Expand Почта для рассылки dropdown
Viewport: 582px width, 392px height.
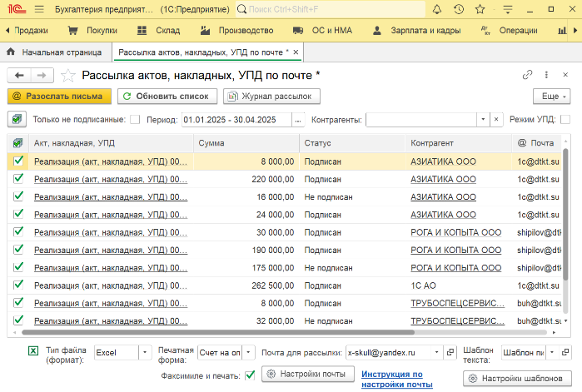[437, 352]
